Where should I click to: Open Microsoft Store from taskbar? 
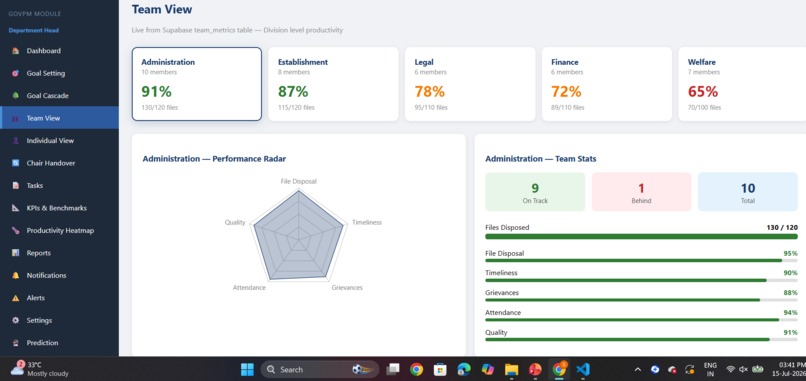[x=440, y=369]
